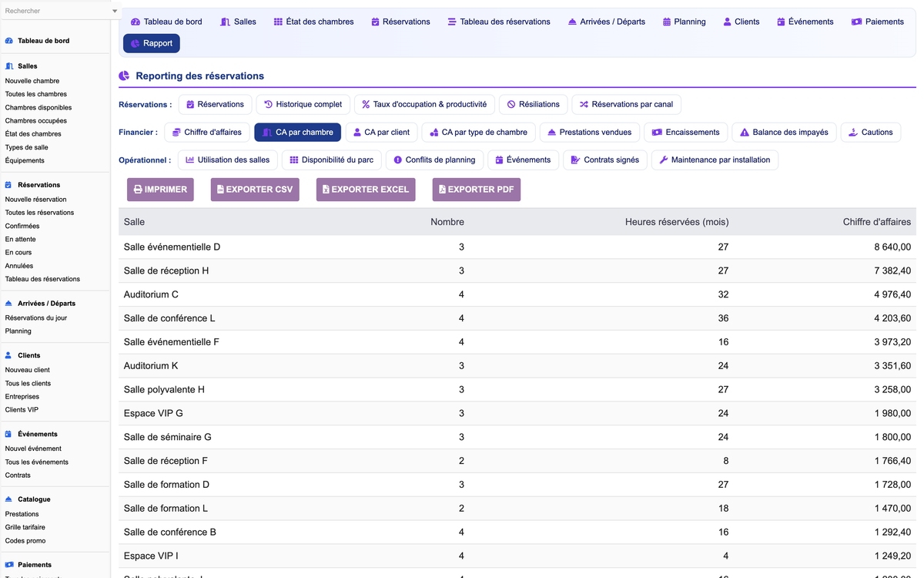
Task: Open Codes promo sidebar link
Action: 25,540
